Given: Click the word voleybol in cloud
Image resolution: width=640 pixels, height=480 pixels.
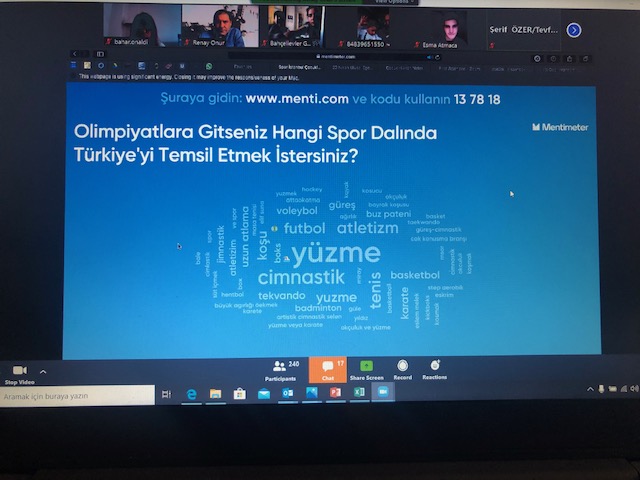Looking at the screenshot, I should click(x=297, y=211).
